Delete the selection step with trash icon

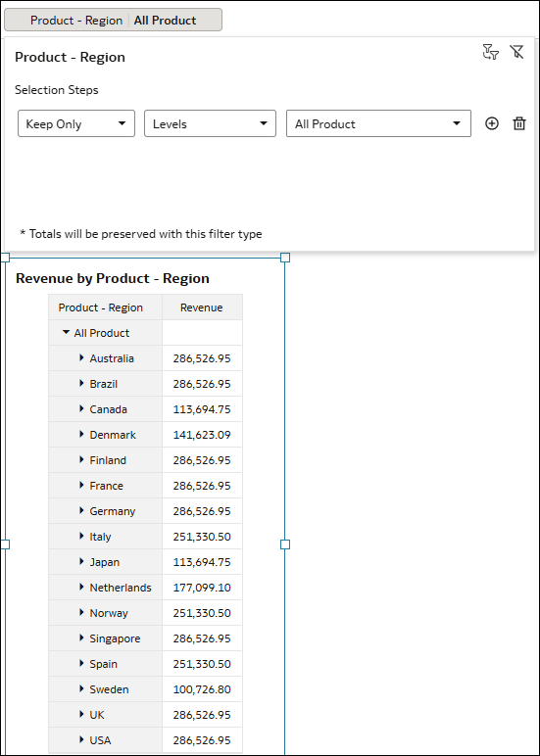click(x=518, y=124)
